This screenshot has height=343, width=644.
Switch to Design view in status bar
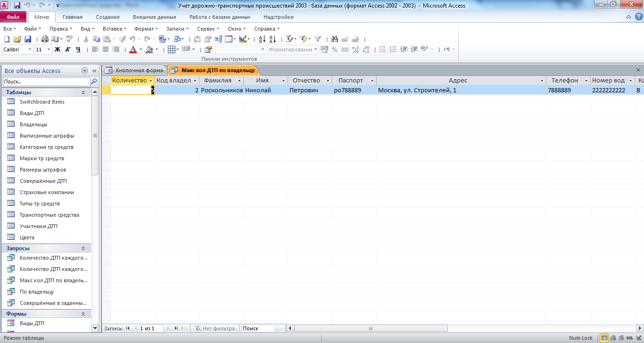pos(638,338)
